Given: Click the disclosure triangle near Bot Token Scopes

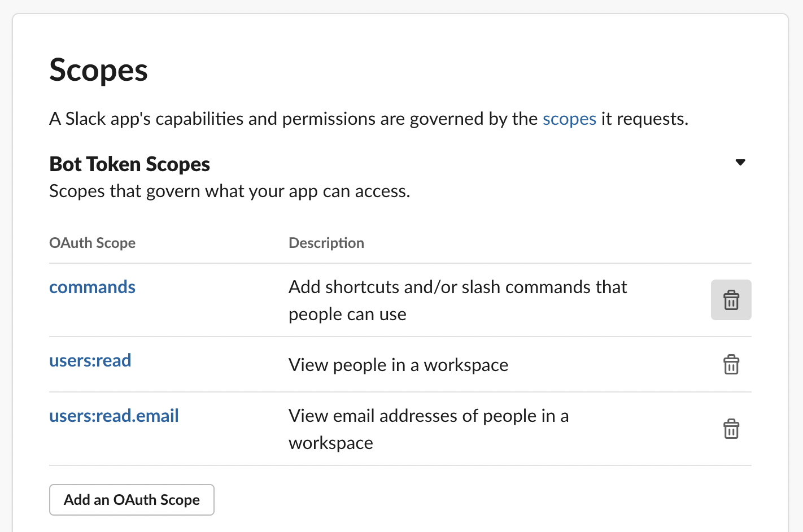Looking at the screenshot, I should click(x=741, y=162).
